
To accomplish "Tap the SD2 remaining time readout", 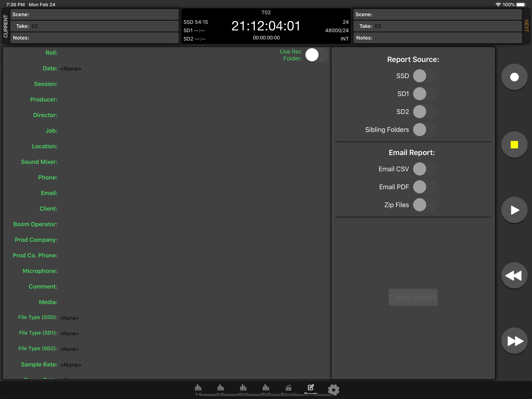I will (195, 39).
